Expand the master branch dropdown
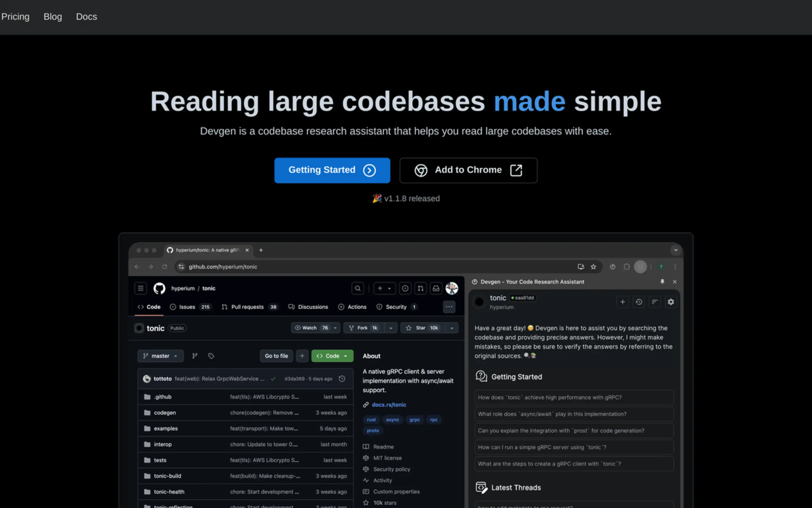The image size is (812, 508). click(160, 356)
